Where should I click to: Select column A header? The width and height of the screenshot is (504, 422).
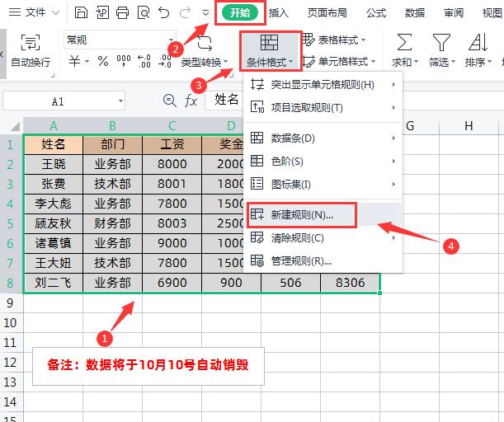[x=54, y=126]
